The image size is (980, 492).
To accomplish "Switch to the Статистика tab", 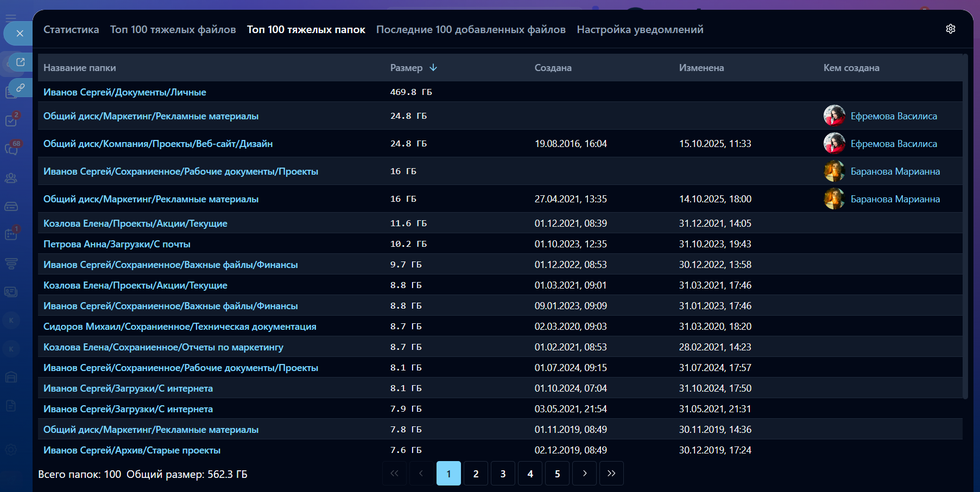I will click(71, 29).
